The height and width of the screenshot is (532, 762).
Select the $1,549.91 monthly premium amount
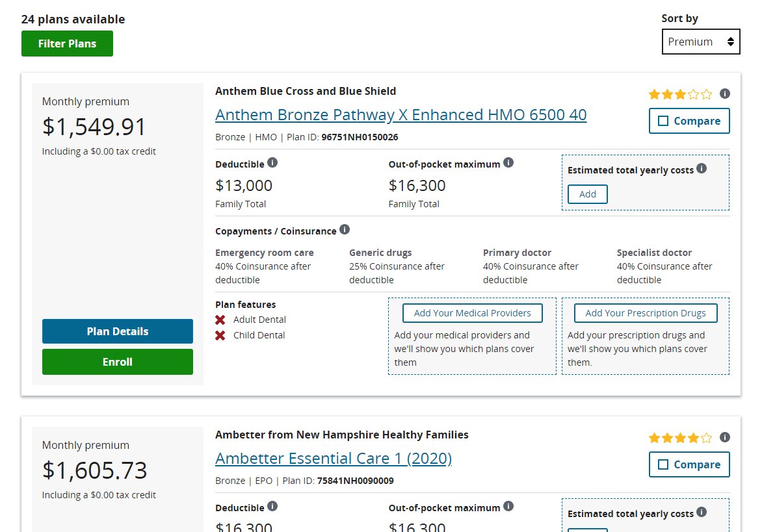(94, 127)
